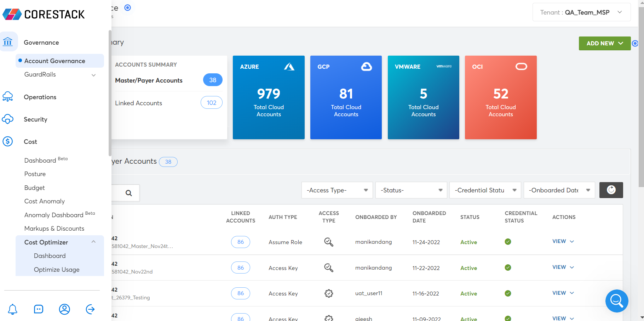Open the Budget menu item
This screenshot has width=644, height=321.
[x=35, y=188]
